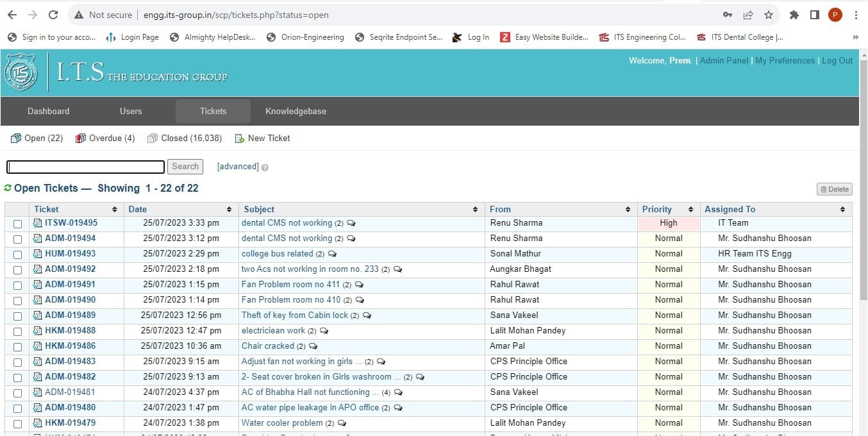This screenshot has height=436, width=868.
Task: Show more bookmarks with the double chevron
Action: tap(855, 37)
